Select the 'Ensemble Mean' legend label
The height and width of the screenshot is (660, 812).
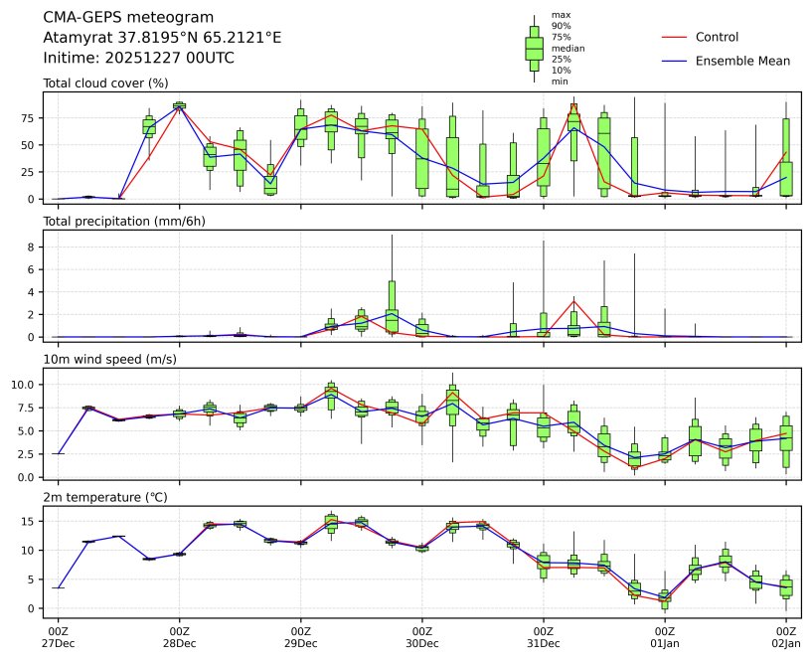(x=742, y=62)
